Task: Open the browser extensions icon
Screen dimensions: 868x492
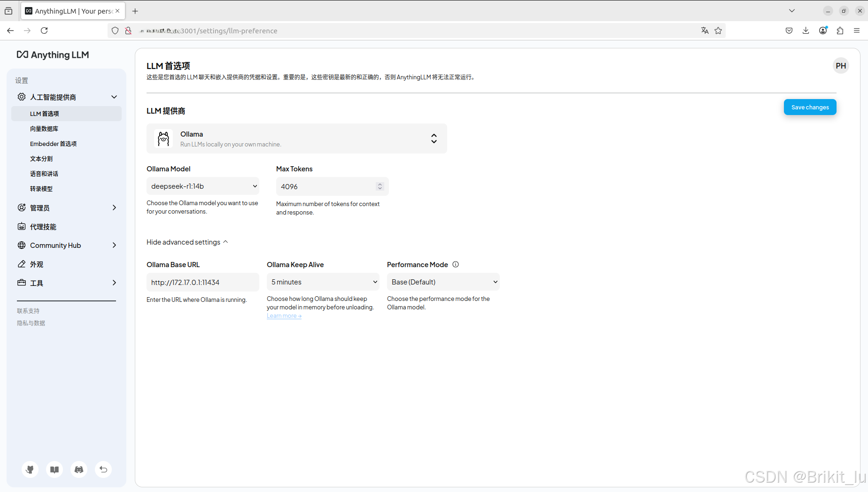Action: pyautogui.click(x=840, y=31)
